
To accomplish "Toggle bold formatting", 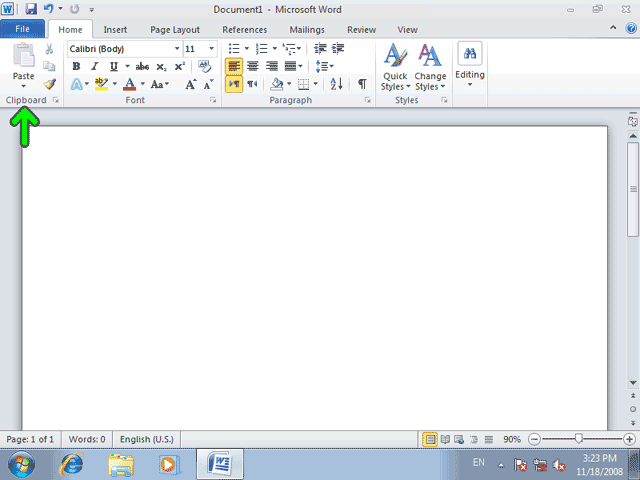I will point(76,67).
